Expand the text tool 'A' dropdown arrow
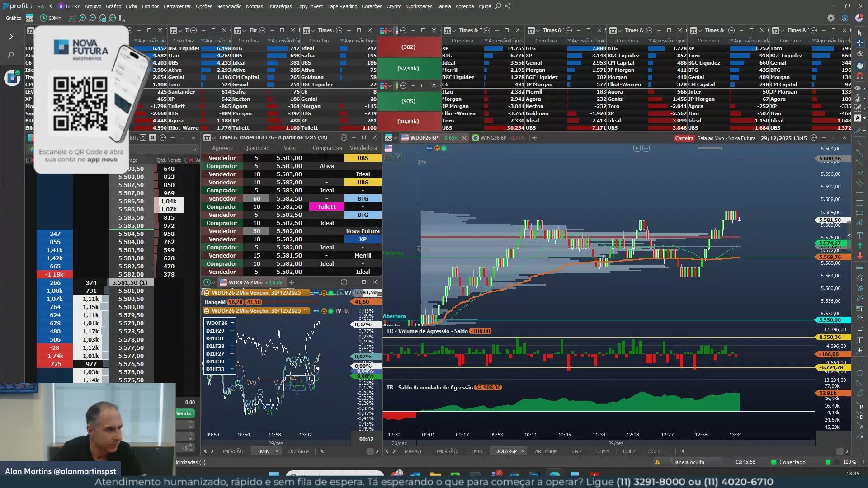Viewport: 868px width, 488px height. [864, 118]
